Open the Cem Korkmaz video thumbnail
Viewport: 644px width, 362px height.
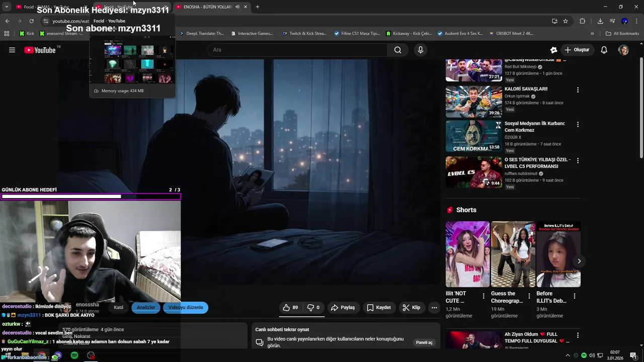(473, 136)
